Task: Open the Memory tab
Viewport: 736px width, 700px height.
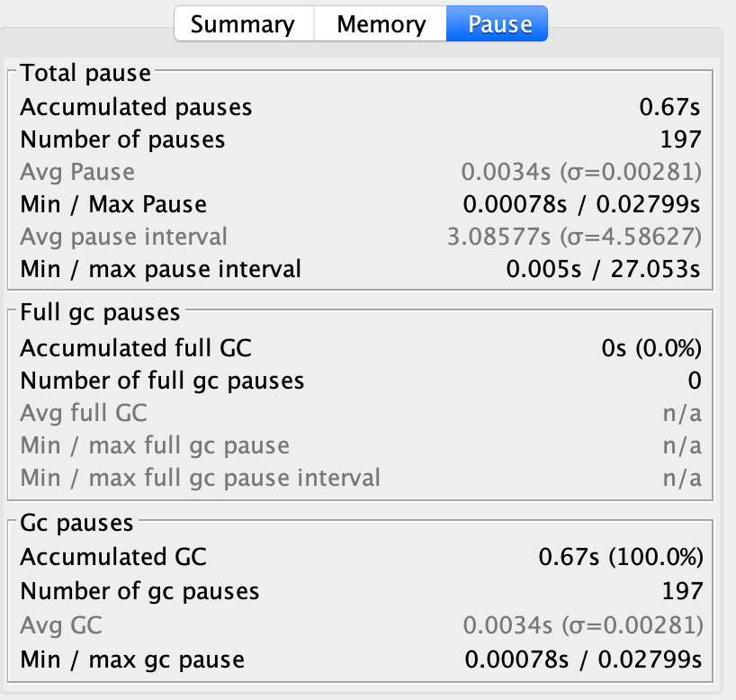Action: pos(381,24)
